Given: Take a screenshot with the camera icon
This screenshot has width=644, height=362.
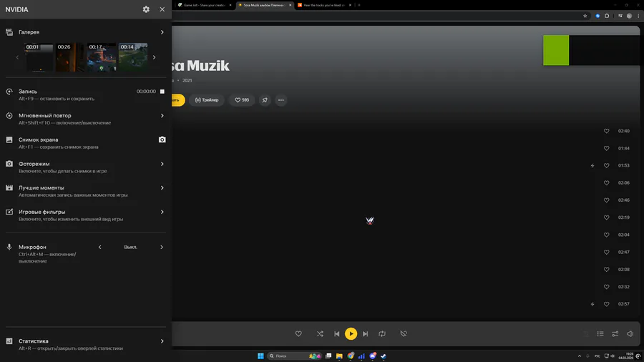Looking at the screenshot, I should click(x=162, y=140).
